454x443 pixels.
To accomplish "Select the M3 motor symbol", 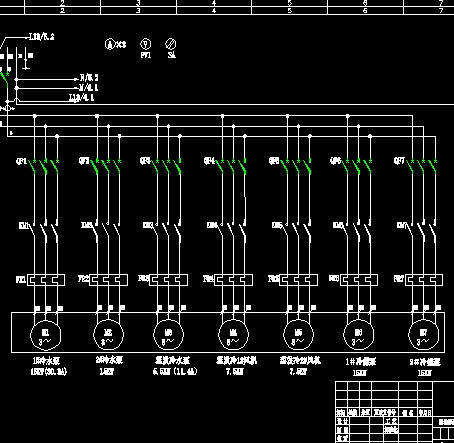I will tap(168, 335).
